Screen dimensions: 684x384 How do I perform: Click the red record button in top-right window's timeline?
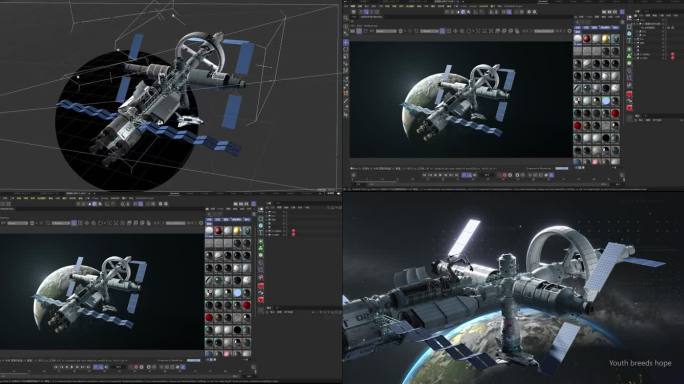[504, 175]
